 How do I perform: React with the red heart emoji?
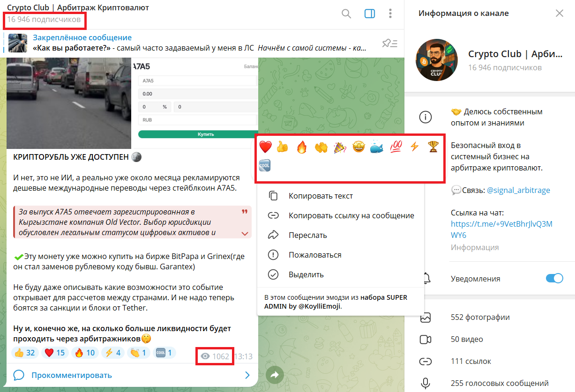click(265, 148)
